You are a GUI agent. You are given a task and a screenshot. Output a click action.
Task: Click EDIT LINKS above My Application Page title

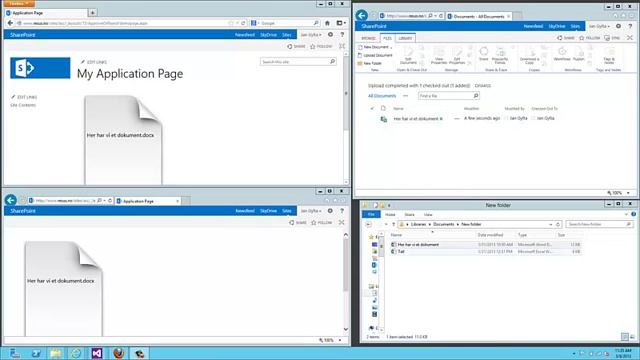point(94,62)
